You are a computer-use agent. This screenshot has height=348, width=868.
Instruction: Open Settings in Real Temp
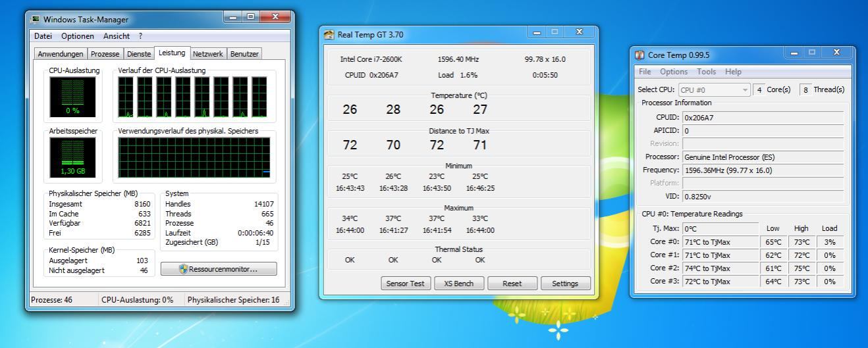click(565, 284)
